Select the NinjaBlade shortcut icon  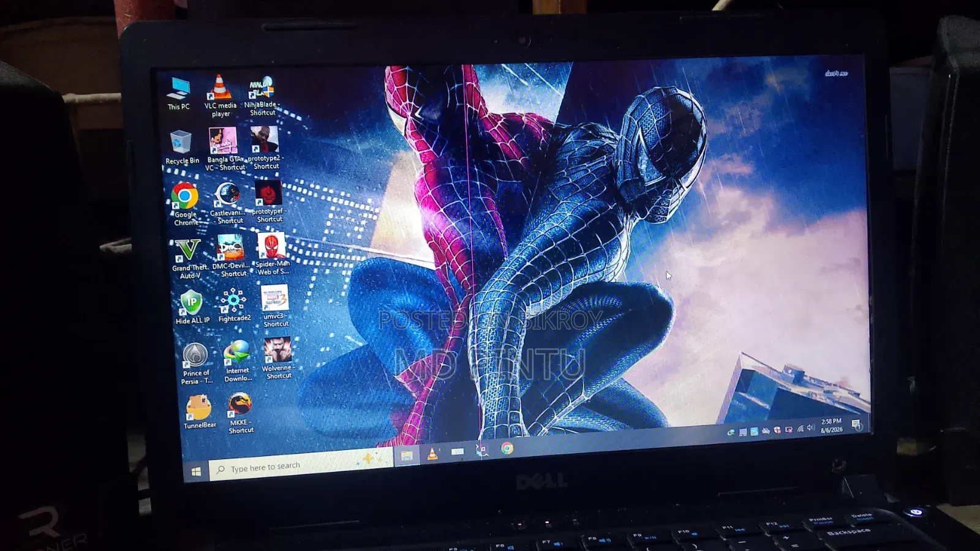tap(262, 97)
